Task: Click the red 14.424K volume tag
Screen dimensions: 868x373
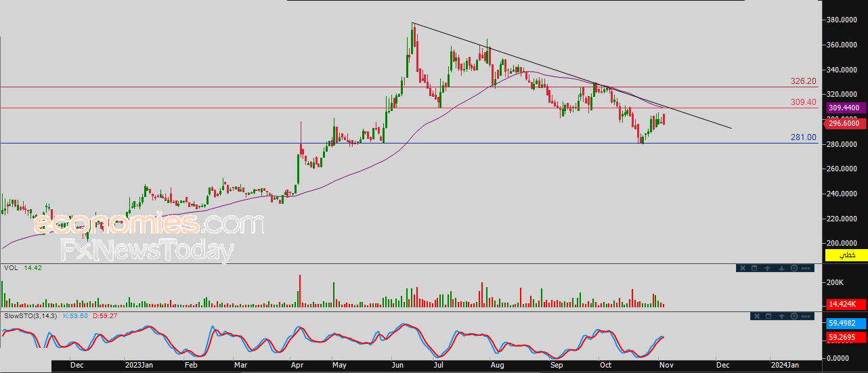Action: [x=846, y=305]
